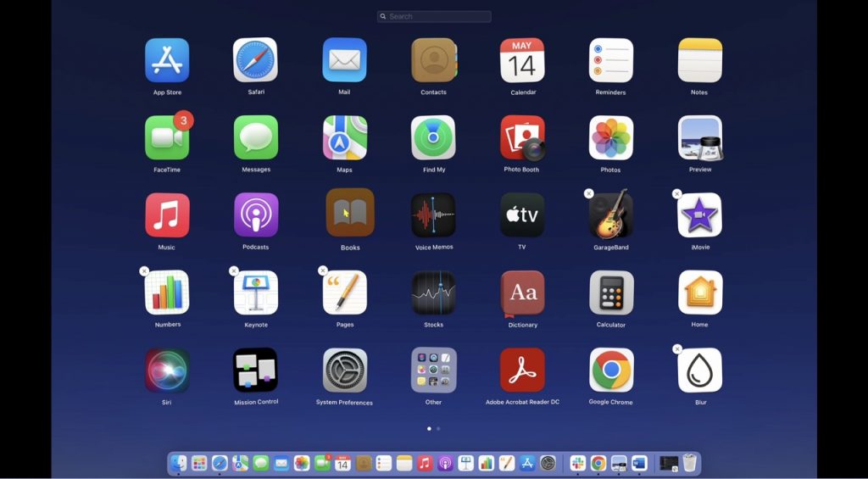Click the X badge on Keynote
This screenshot has height=479, width=868.
[x=234, y=271]
